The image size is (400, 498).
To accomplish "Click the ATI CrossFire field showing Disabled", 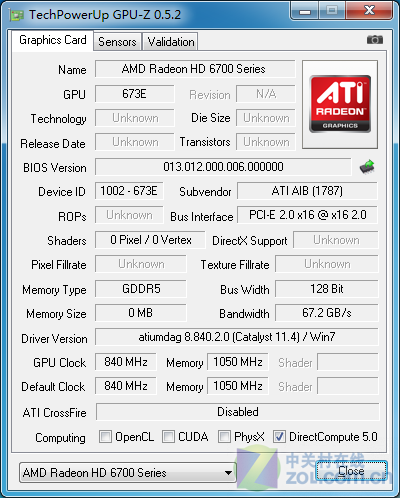I will [238, 412].
